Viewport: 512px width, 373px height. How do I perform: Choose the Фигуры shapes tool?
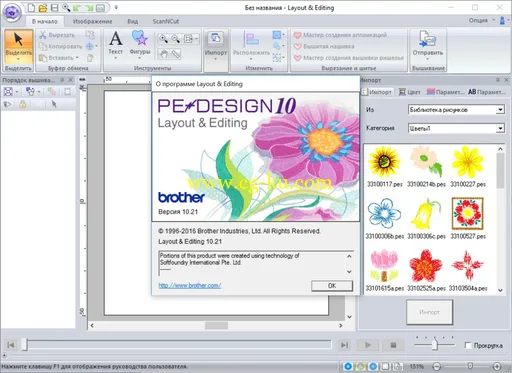point(140,45)
